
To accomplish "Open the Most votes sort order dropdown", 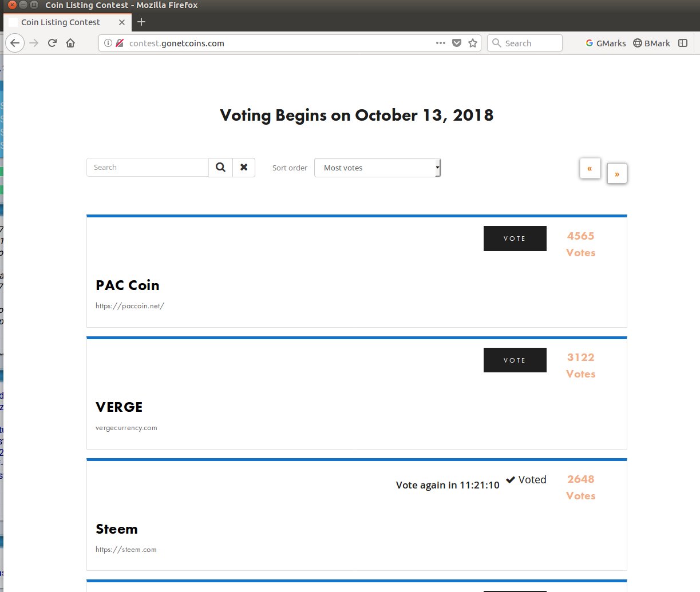I will [x=377, y=168].
